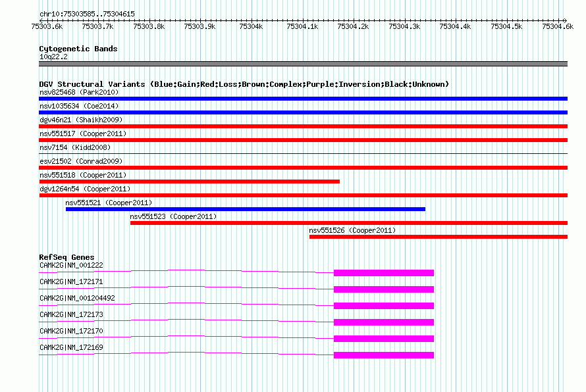Click the chr10:75303585..75304615 coordinate text

(x=87, y=14)
